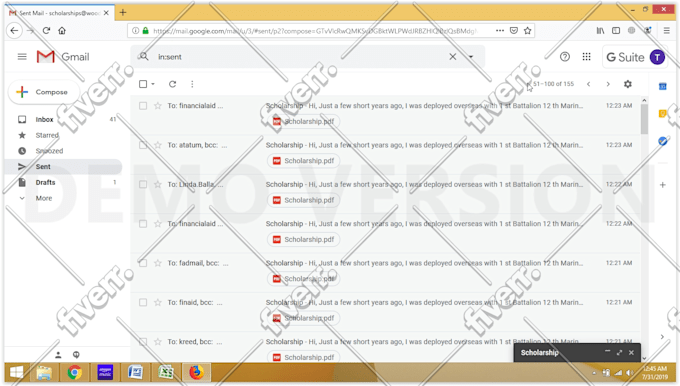Open the Tasks side panel icon
Screen dimensions: 680x386
tap(663, 141)
